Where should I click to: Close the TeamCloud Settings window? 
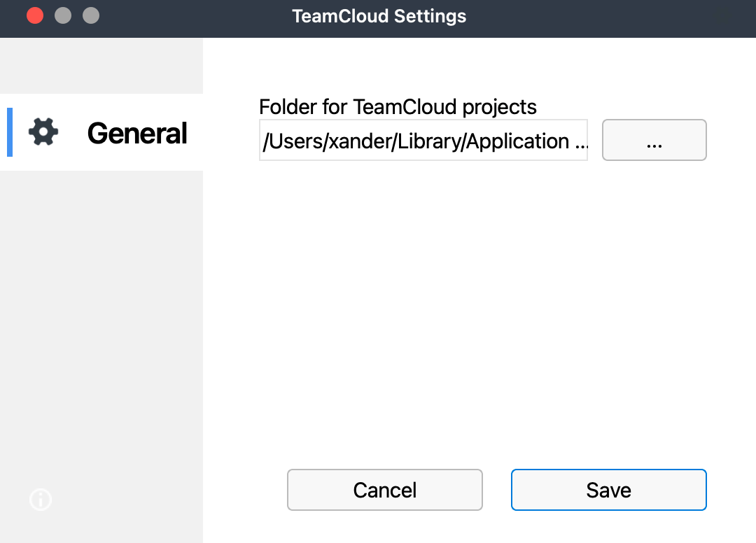[x=35, y=15]
